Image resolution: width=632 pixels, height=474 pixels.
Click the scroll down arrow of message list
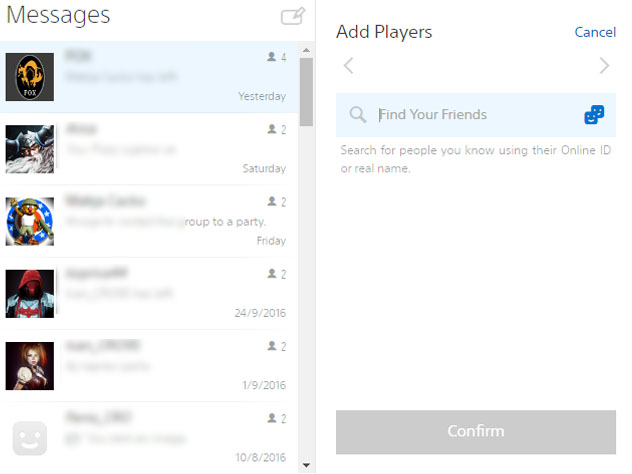[x=306, y=465]
